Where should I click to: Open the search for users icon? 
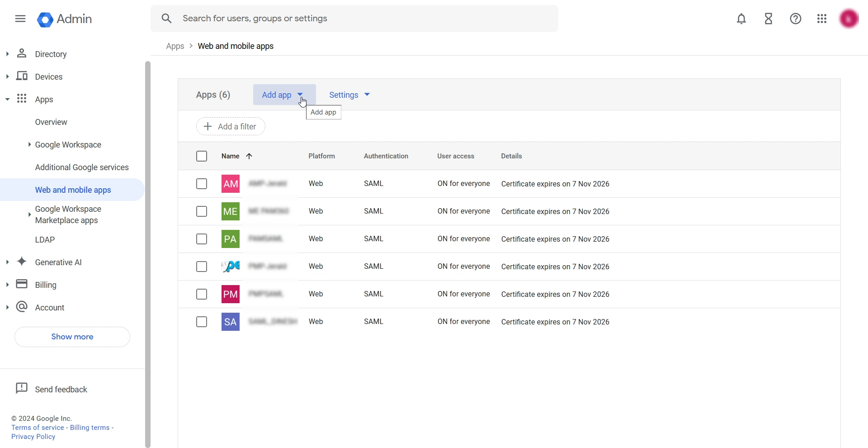[166, 19]
